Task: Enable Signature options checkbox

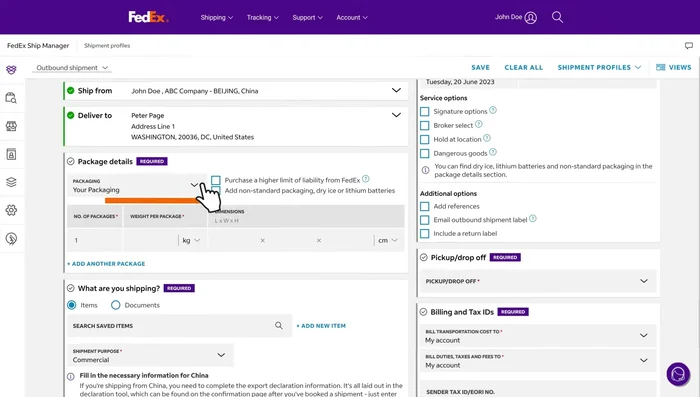Action: pyautogui.click(x=425, y=111)
